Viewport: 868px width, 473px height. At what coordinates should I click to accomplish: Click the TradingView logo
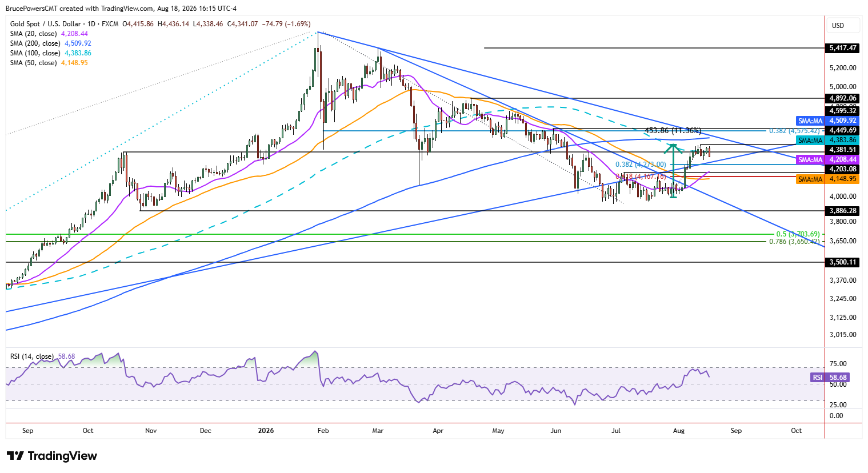click(x=52, y=456)
